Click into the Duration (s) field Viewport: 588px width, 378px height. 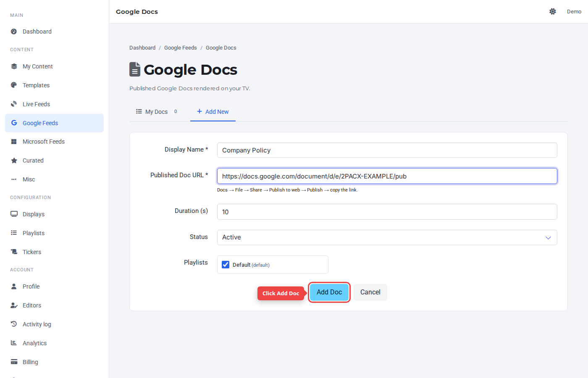(387, 212)
